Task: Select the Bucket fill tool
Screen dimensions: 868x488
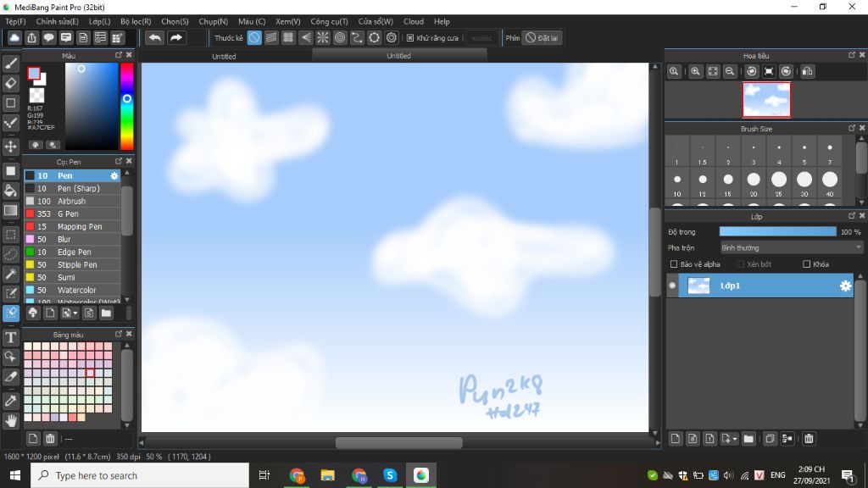Action: (10, 191)
